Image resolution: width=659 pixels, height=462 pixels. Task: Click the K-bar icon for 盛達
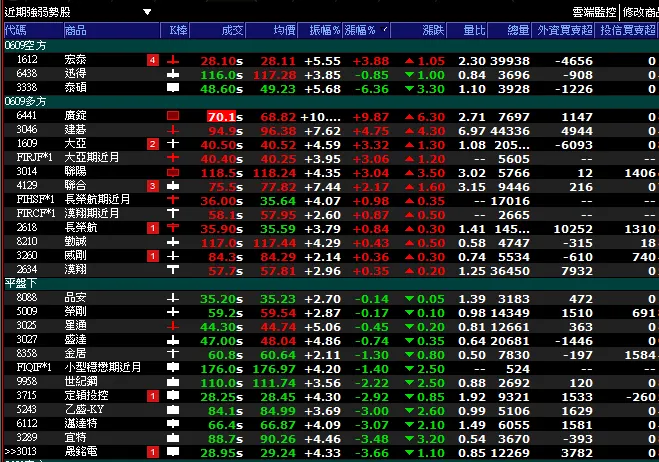(x=173, y=341)
